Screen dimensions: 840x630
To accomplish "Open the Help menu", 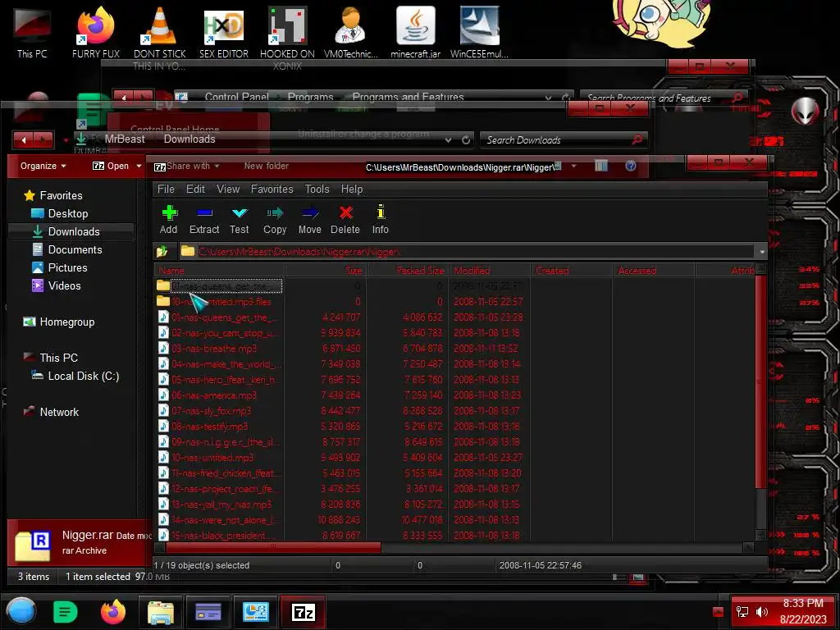I will click(352, 189).
